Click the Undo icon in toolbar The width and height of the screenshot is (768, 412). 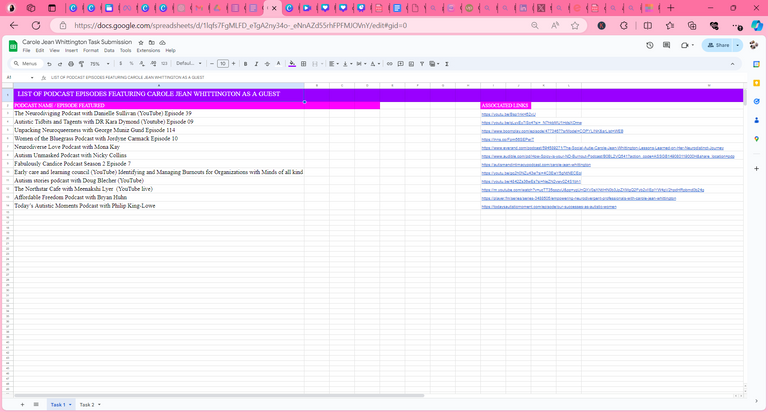point(49,64)
